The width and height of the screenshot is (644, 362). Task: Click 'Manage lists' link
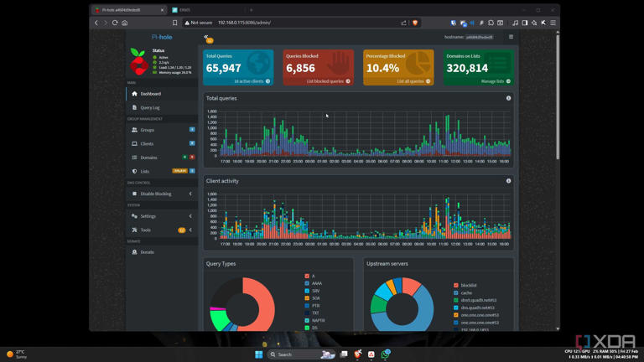point(495,81)
